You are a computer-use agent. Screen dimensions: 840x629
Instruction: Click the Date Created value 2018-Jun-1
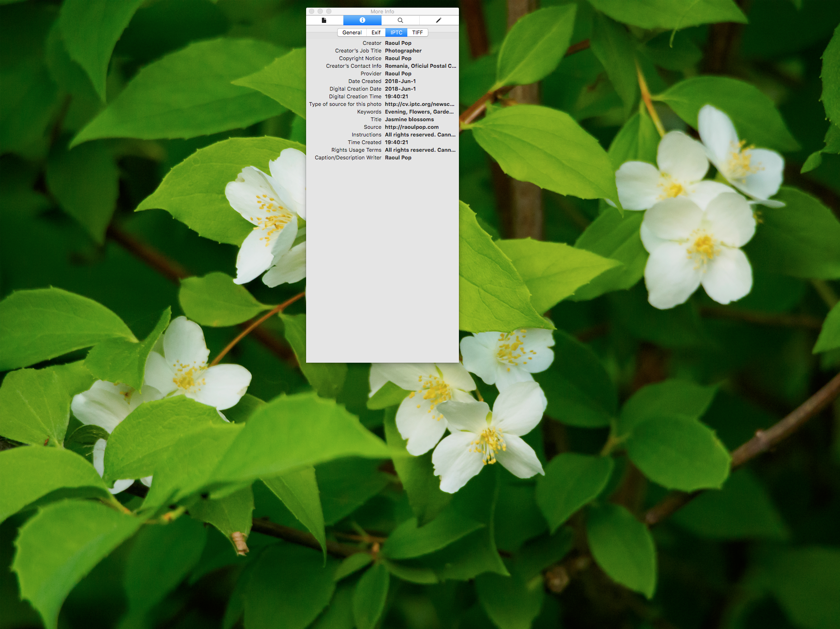(400, 81)
